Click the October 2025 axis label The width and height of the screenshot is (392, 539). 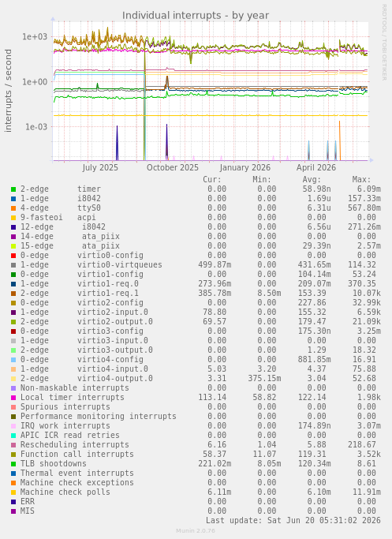click(173, 168)
